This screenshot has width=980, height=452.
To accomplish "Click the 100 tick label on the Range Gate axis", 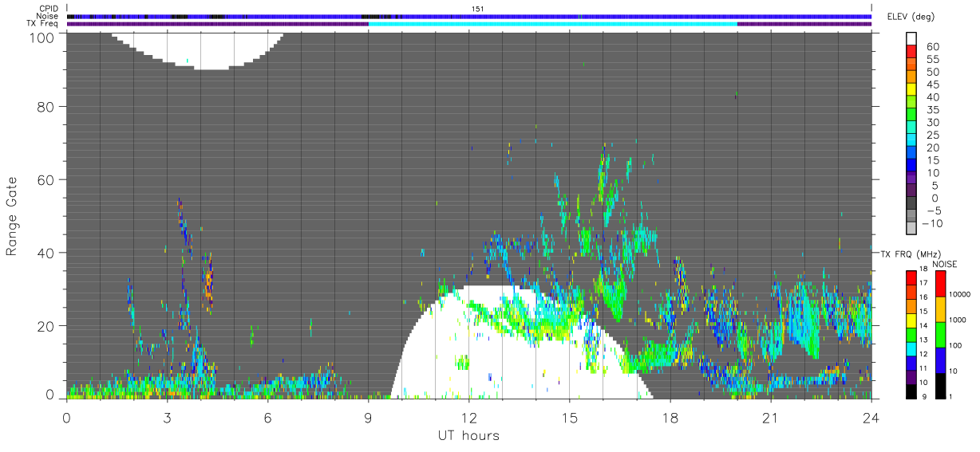I will pos(43,37).
